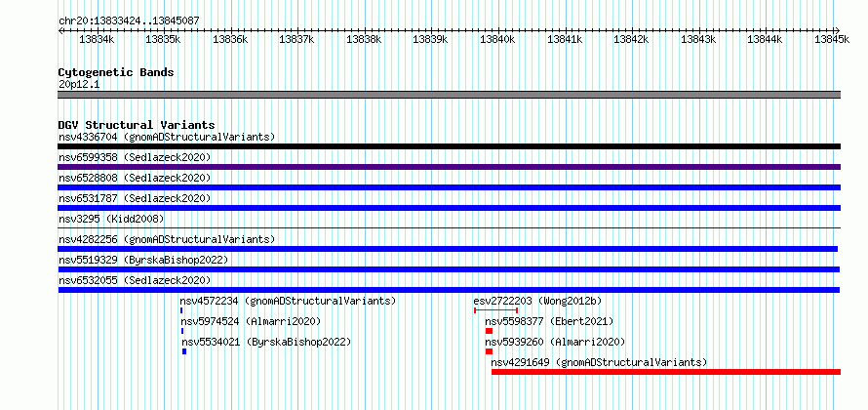Click the 13836k ruler tick label
The width and height of the screenshot is (868, 410).
(x=231, y=39)
